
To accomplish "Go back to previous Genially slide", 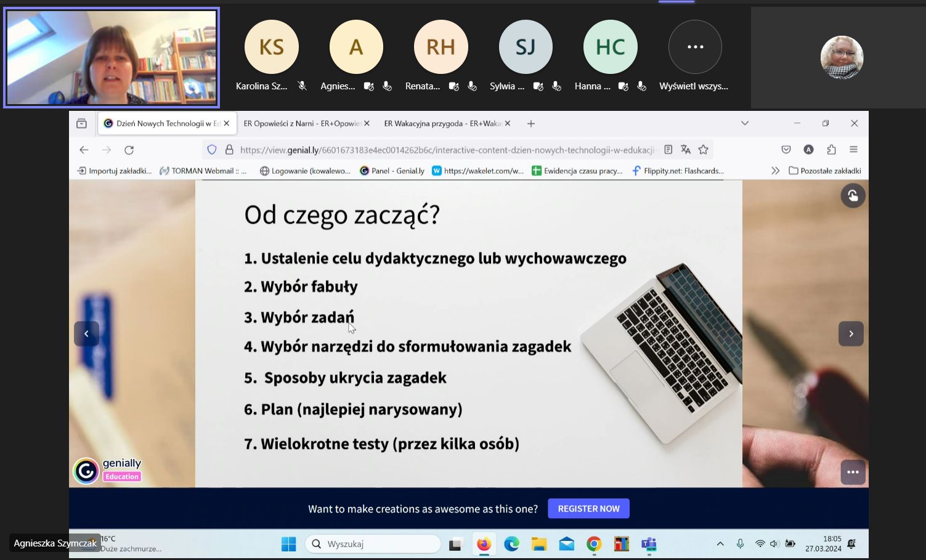I will click(87, 334).
